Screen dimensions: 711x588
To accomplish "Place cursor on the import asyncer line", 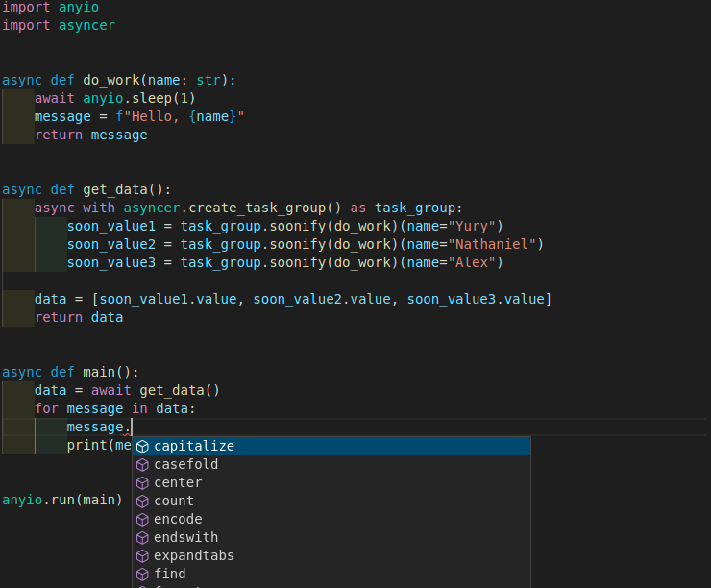I will click(58, 25).
